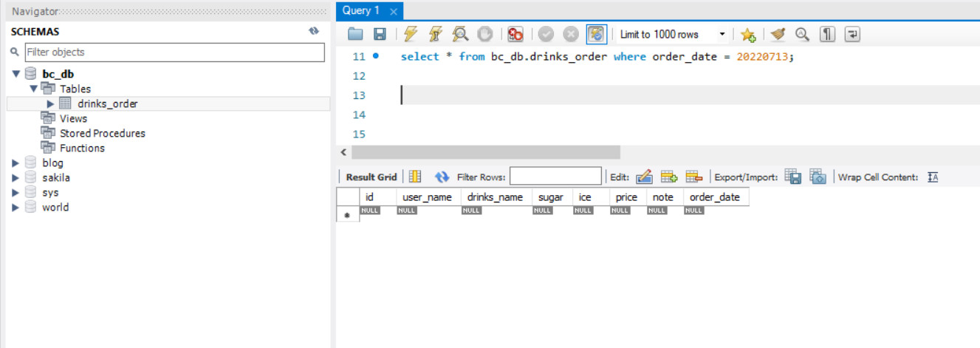Export recordset to file icon

point(793,177)
